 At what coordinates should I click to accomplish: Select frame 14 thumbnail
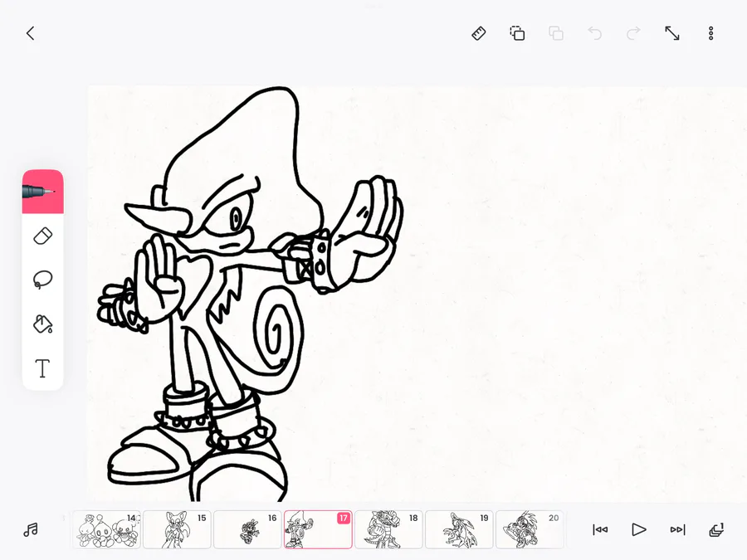click(x=106, y=529)
